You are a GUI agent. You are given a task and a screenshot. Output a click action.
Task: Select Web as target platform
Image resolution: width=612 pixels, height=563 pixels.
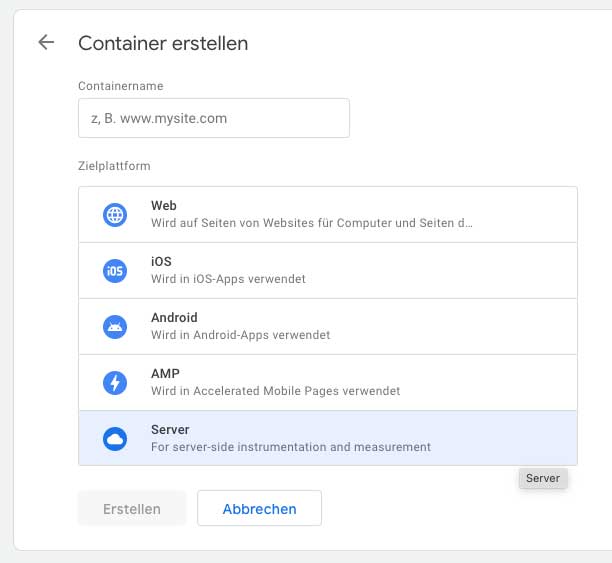click(x=328, y=214)
